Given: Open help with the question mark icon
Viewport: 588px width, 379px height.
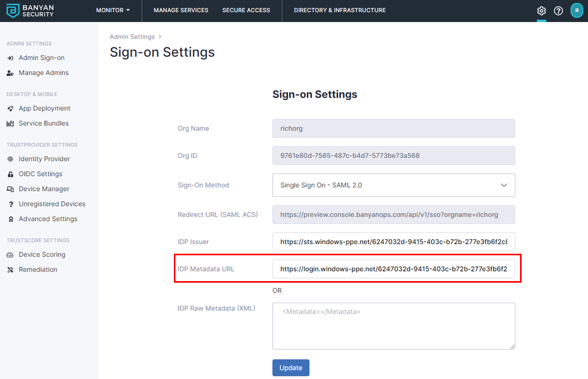Looking at the screenshot, I should point(558,11).
